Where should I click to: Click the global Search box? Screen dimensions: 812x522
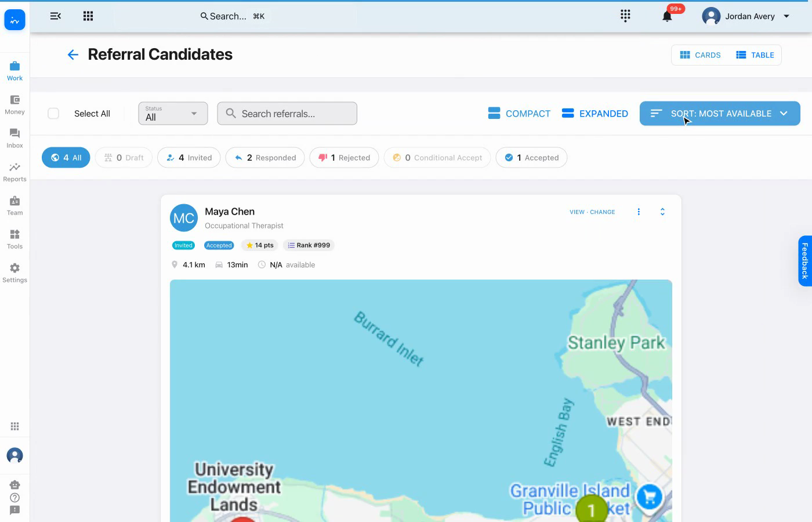click(233, 16)
